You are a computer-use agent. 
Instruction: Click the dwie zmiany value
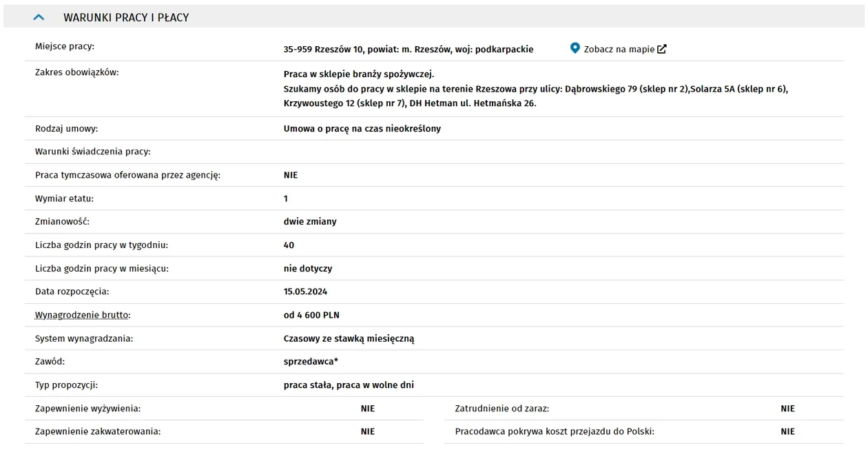[310, 222]
